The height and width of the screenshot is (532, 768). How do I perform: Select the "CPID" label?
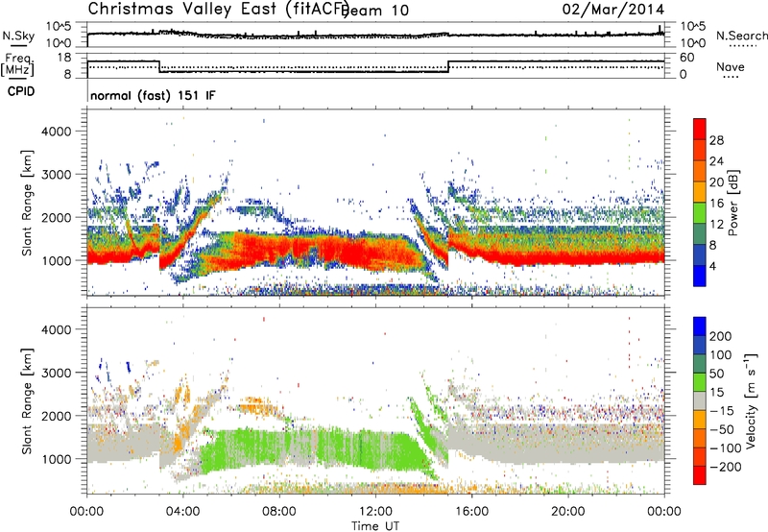click(x=21, y=91)
